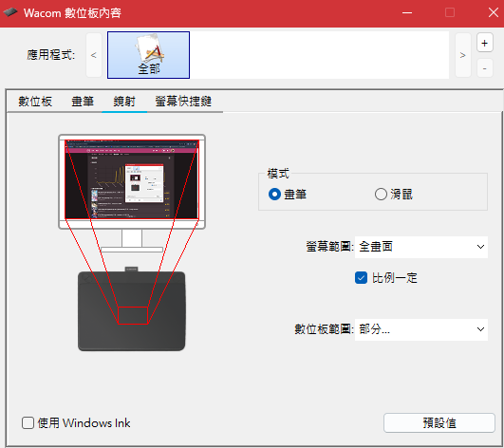Select the 滑鼠 mode radio button
Viewport: 504px width, 448px height.
(x=381, y=195)
